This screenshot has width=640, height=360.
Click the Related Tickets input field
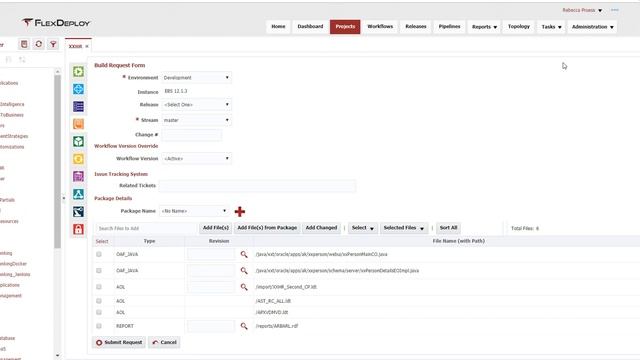[257, 186]
